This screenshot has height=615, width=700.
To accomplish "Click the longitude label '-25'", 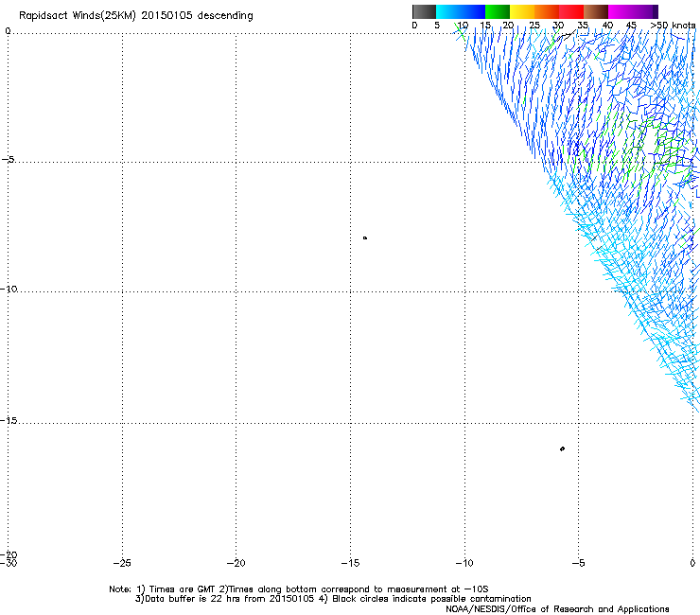I will (122, 563).
